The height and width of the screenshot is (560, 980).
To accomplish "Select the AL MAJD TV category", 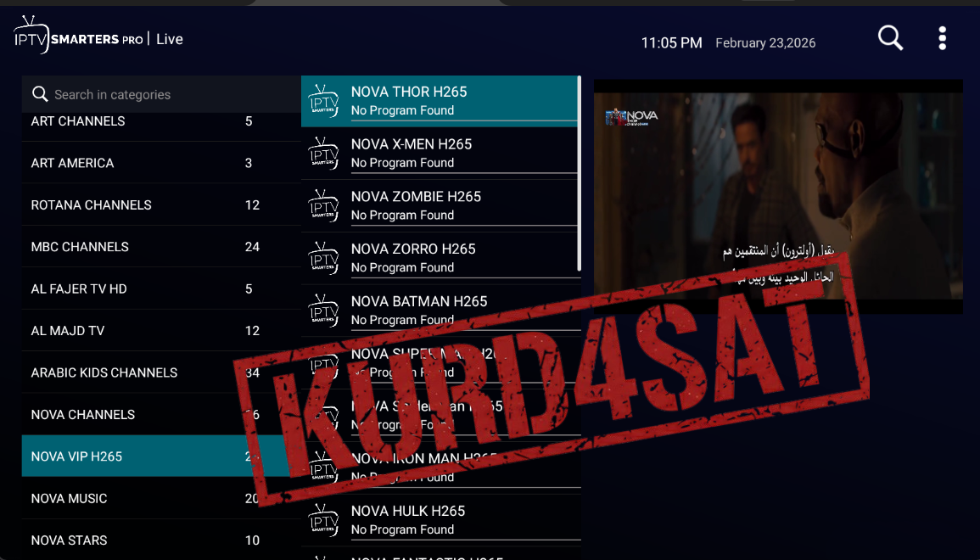I will pos(161,331).
